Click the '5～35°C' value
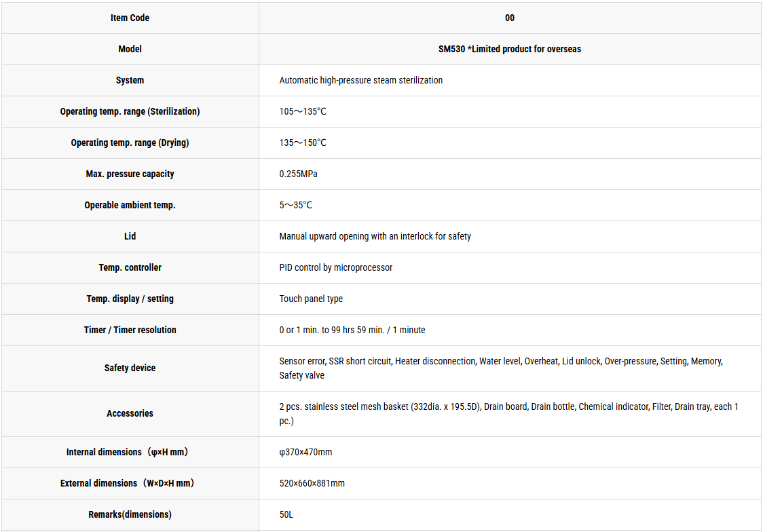This screenshot has height=532, width=763. [x=296, y=205]
